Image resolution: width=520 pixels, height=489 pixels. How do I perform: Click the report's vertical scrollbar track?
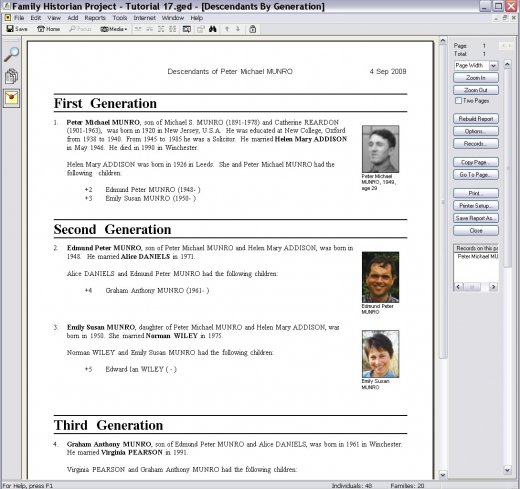[x=443, y=257]
